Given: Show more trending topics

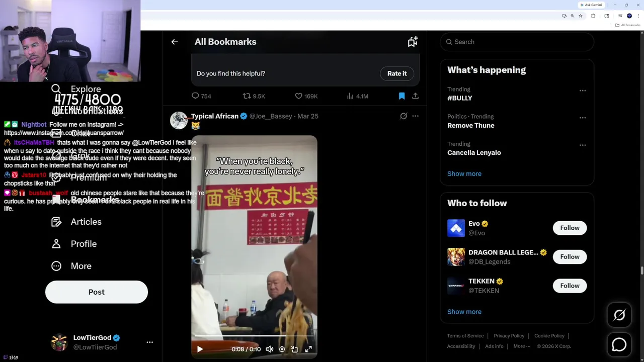Looking at the screenshot, I should click(464, 173).
